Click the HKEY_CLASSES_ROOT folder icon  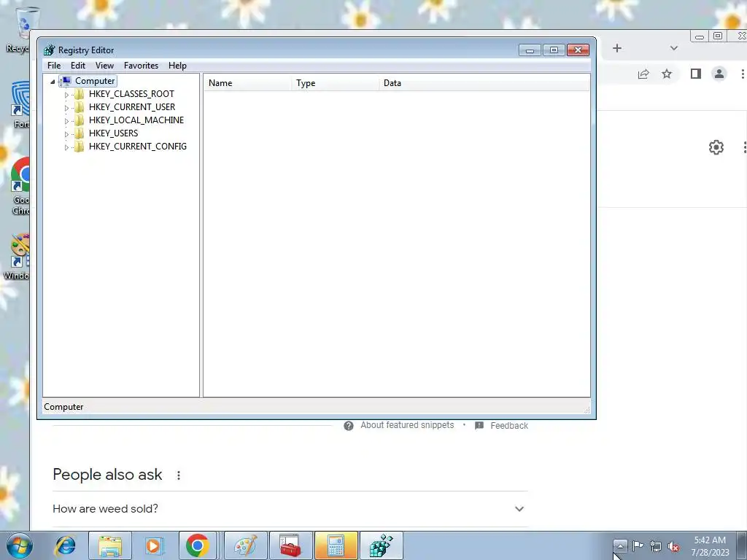click(80, 94)
